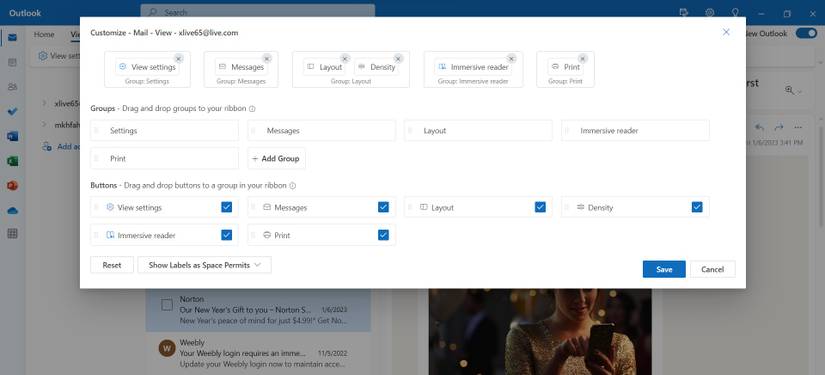Click the compose feedback icon in title bar
The image size is (825, 375).
point(684,13)
